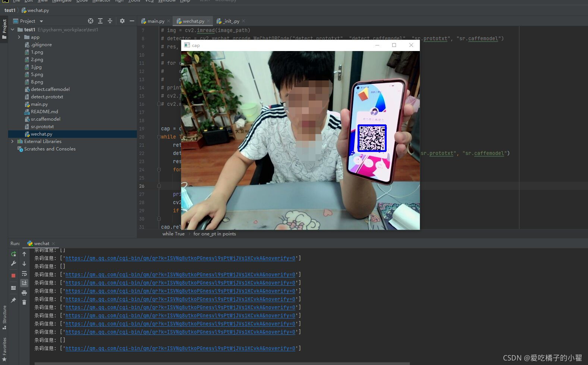Open Scratches and Consoles node
The height and width of the screenshot is (365, 588).
(50, 149)
